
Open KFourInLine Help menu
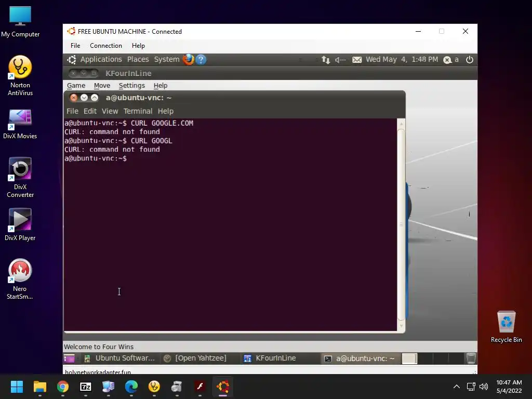click(161, 86)
